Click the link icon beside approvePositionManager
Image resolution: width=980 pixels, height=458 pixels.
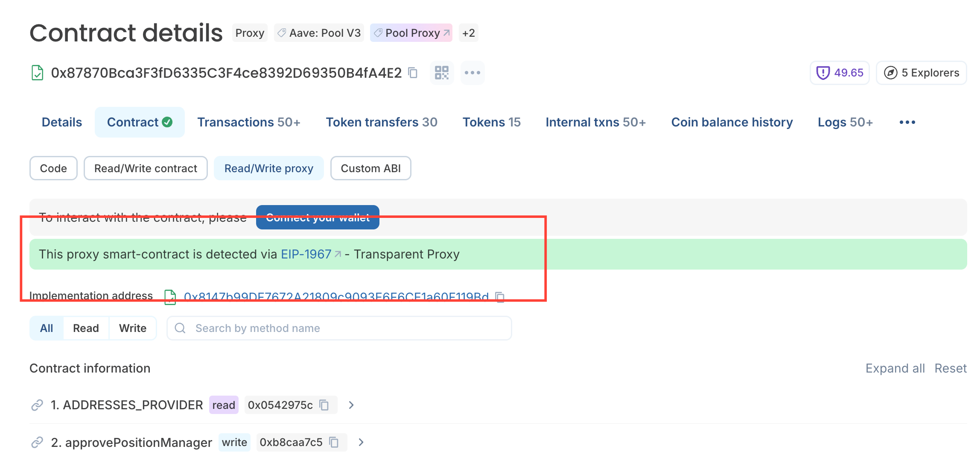click(x=38, y=442)
